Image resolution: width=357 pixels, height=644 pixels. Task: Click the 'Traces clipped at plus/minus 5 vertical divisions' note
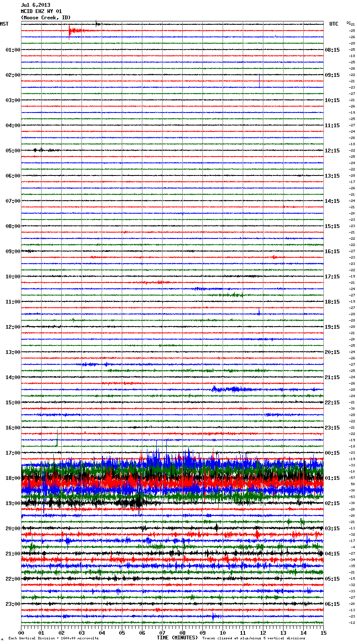click(254, 639)
